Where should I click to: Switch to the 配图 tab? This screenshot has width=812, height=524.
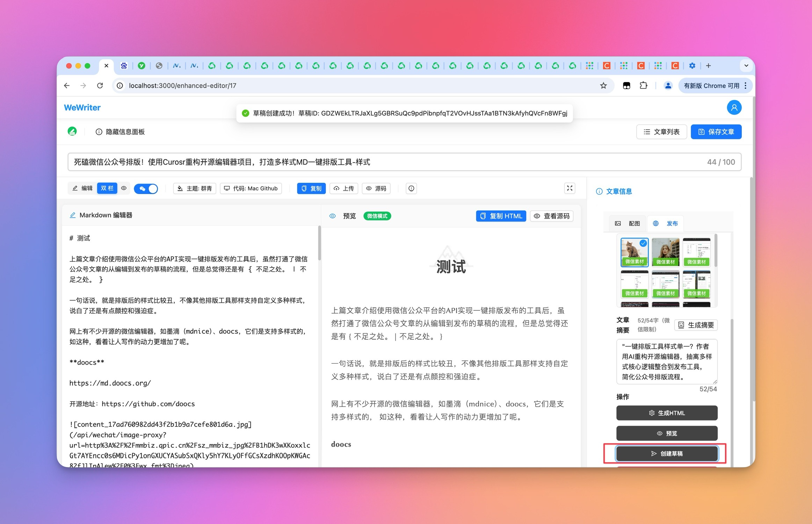tap(627, 223)
